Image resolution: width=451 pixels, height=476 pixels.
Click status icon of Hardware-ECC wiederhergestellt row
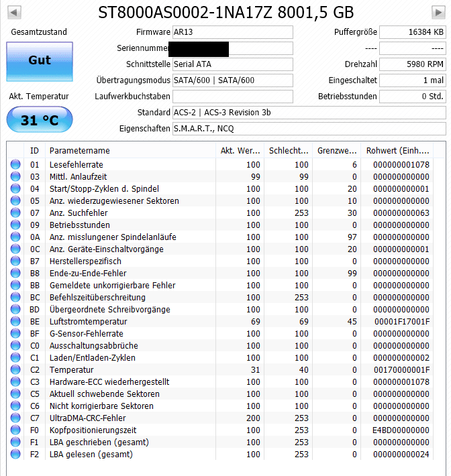tap(15, 382)
